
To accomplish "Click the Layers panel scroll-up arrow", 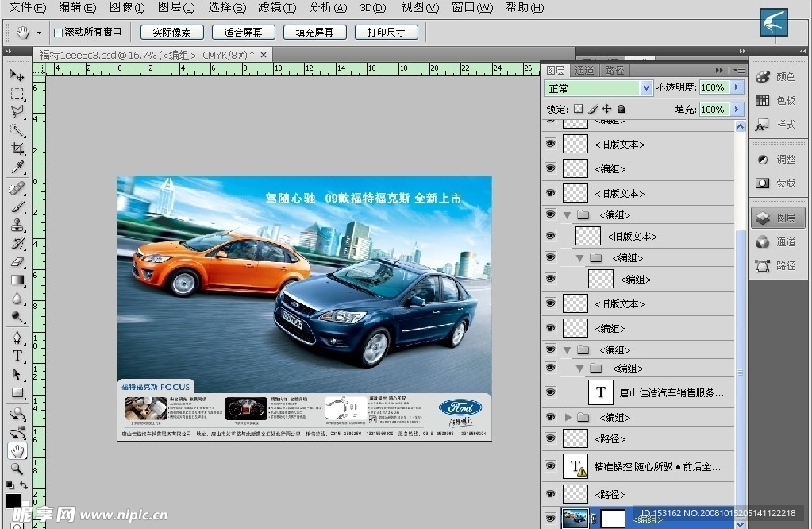I will [740, 126].
